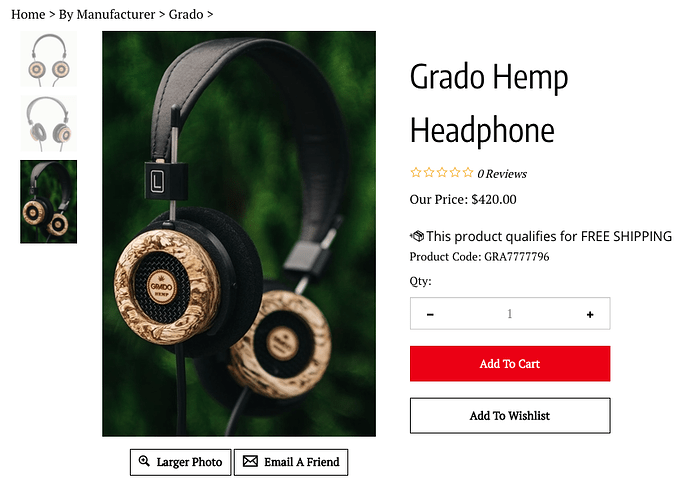Select the second angled headphone thumbnail

pyautogui.click(x=48, y=124)
